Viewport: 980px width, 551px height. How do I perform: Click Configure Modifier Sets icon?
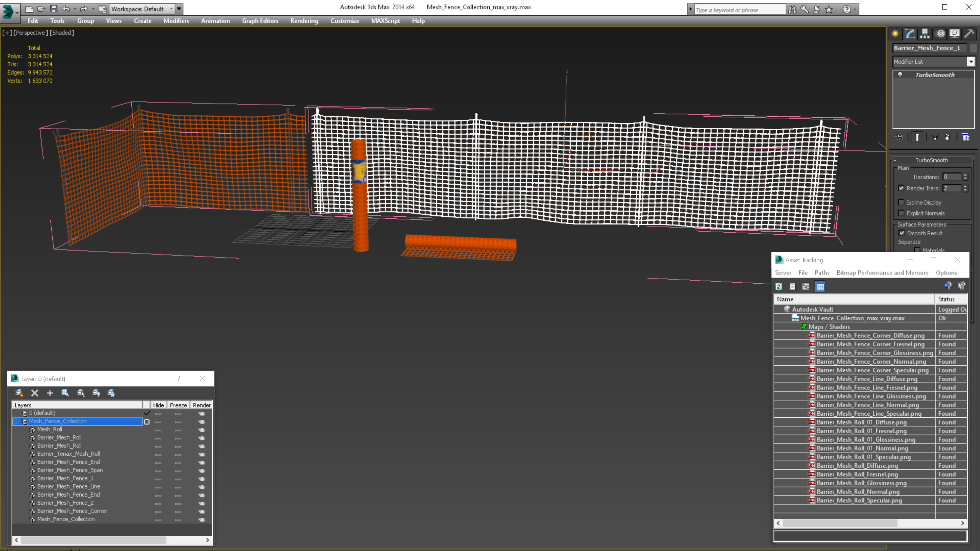(966, 137)
